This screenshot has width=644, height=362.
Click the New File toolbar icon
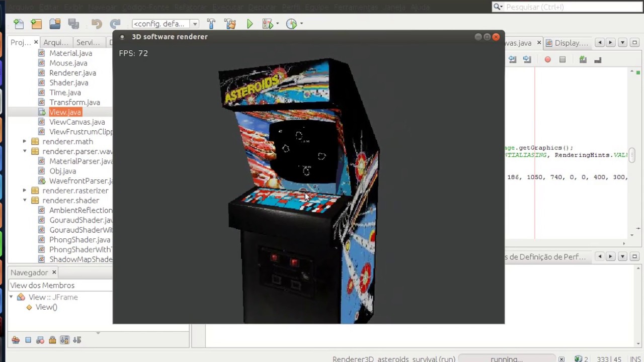19,24
